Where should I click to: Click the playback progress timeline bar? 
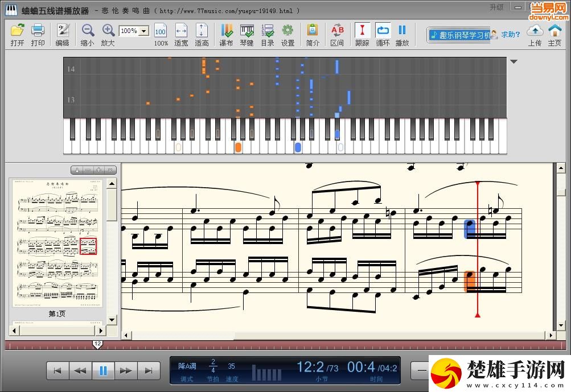click(286, 345)
